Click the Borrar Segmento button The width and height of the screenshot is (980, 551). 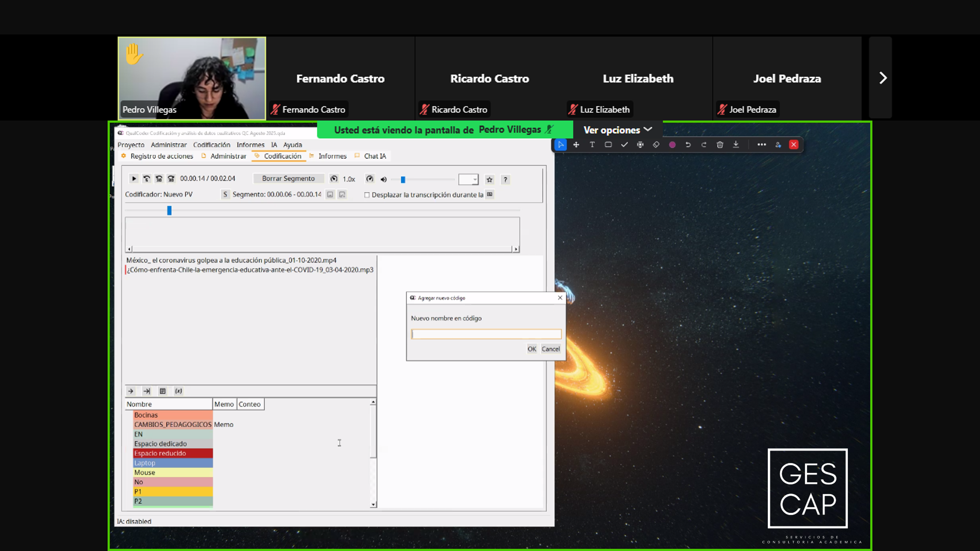coord(288,178)
